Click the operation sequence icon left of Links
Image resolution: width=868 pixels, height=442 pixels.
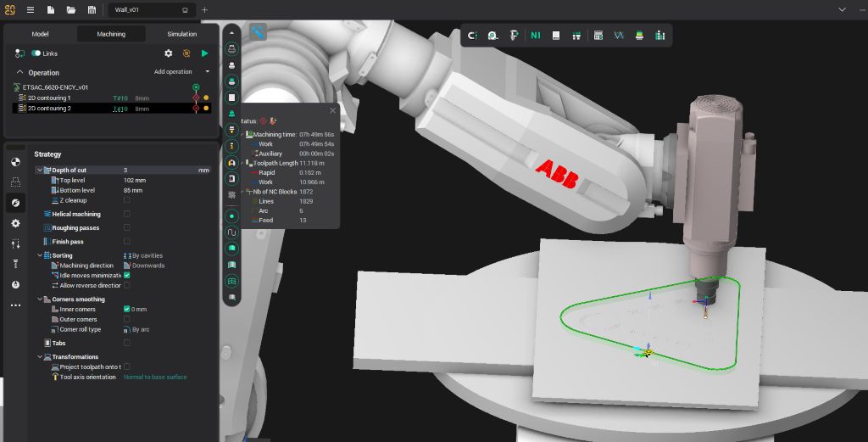point(20,53)
